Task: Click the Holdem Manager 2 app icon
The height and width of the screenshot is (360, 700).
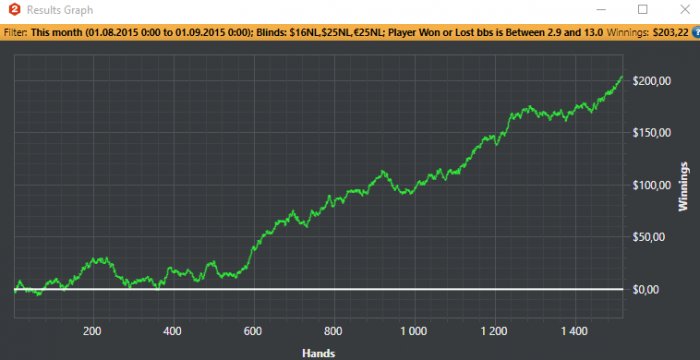Action: pyautogui.click(x=15, y=9)
